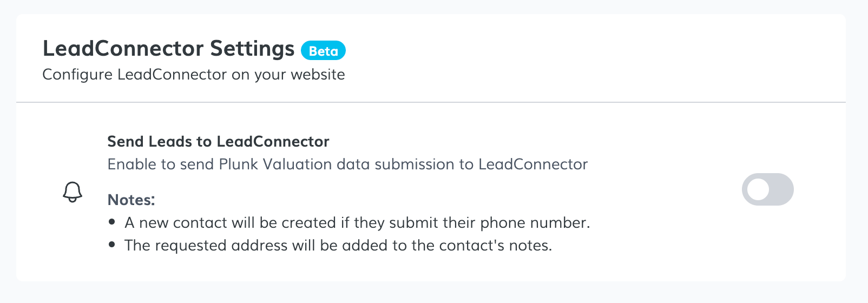Click the bell notification icon
The width and height of the screenshot is (868, 303).
[73, 192]
